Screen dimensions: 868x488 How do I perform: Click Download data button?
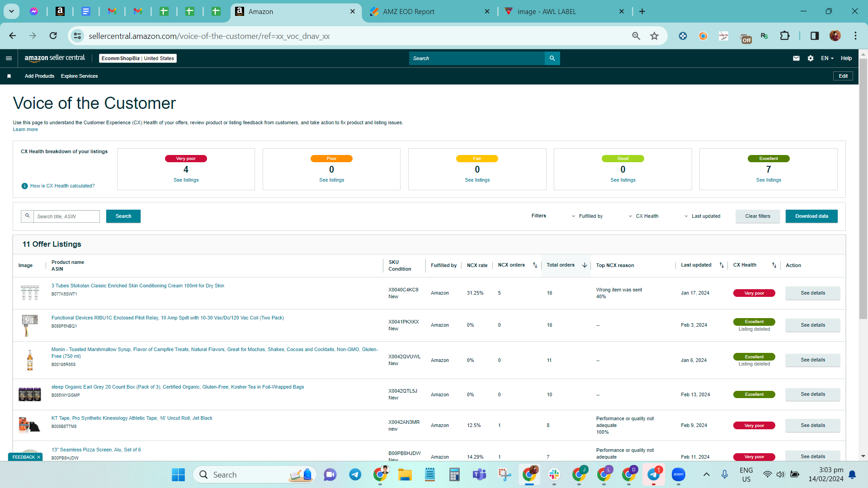[x=811, y=216]
